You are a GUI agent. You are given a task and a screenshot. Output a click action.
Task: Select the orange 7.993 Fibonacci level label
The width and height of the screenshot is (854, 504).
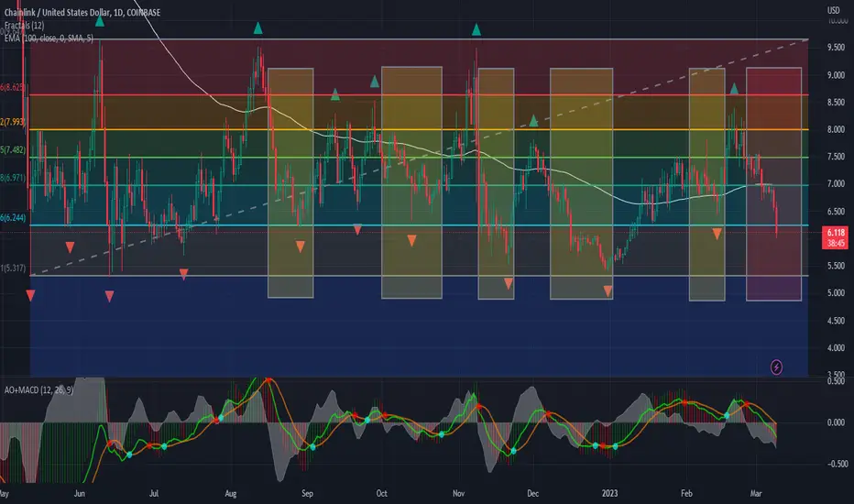(13, 122)
